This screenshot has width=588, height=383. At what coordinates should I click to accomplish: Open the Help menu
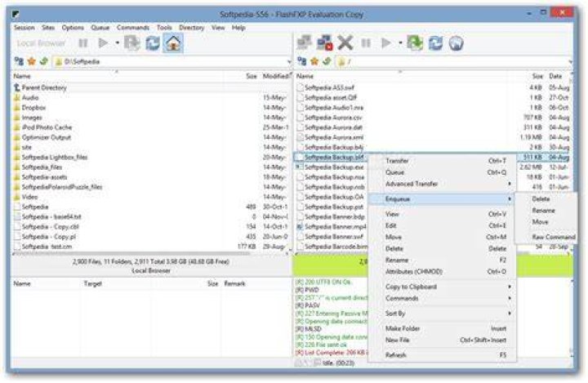click(238, 28)
